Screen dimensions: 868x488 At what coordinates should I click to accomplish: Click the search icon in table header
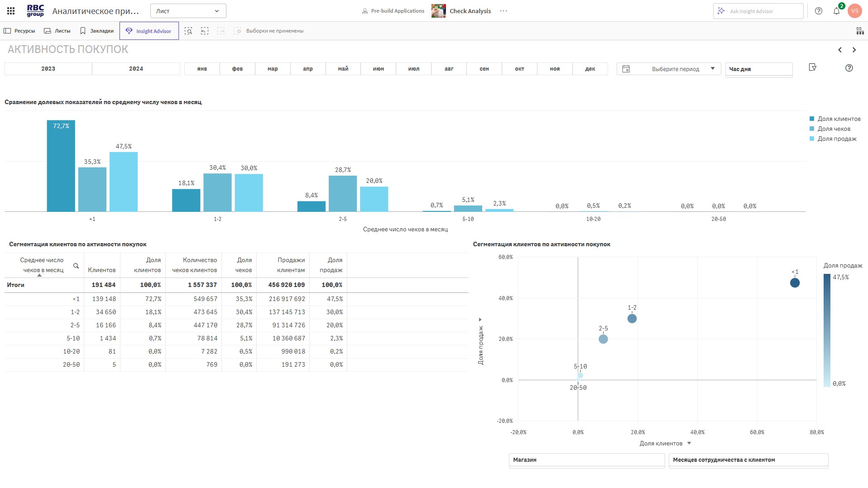tap(76, 266)
